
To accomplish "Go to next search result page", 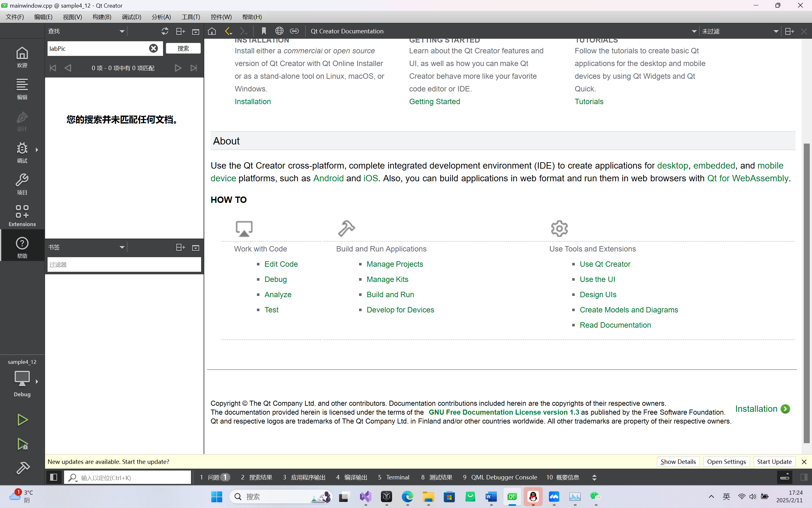I will click(178, 68).
